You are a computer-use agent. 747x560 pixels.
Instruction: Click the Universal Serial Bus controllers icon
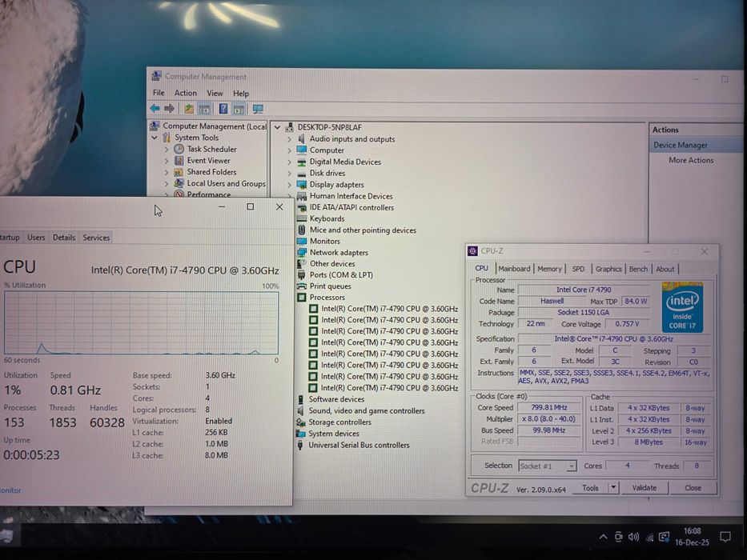300,445
